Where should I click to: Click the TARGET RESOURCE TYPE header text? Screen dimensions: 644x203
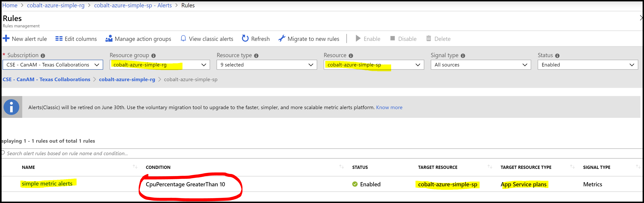(x=526, y=167)
